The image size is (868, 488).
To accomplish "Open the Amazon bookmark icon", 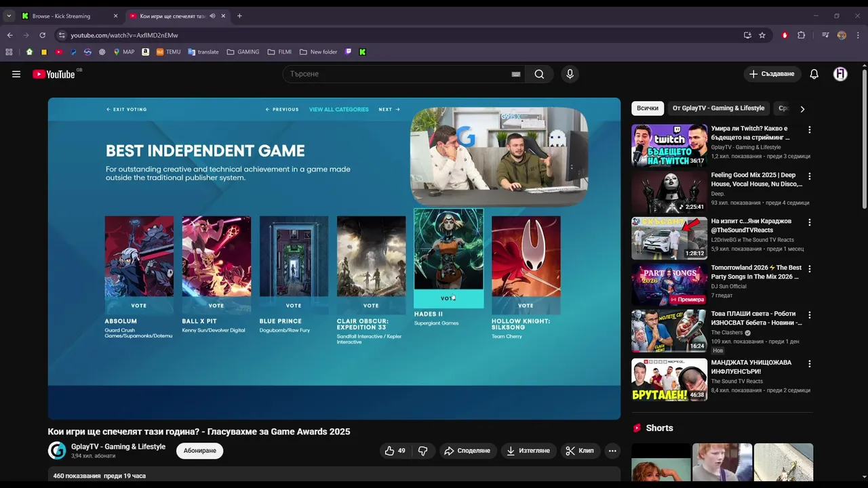I will pyautogui.click(x=146, y=52).
